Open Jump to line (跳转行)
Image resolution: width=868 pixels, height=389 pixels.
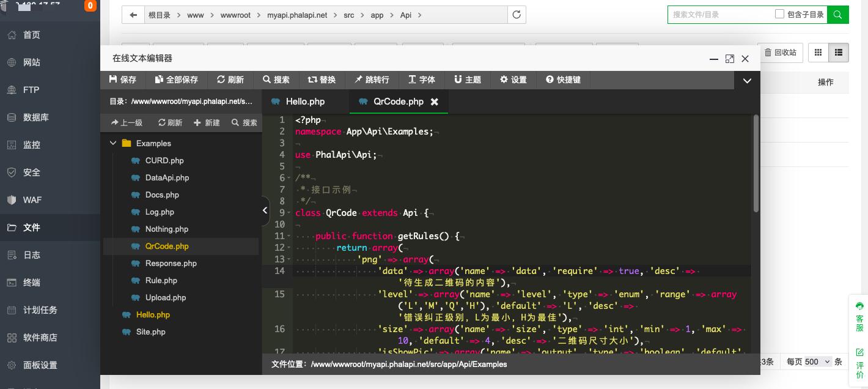coord(372,80)
